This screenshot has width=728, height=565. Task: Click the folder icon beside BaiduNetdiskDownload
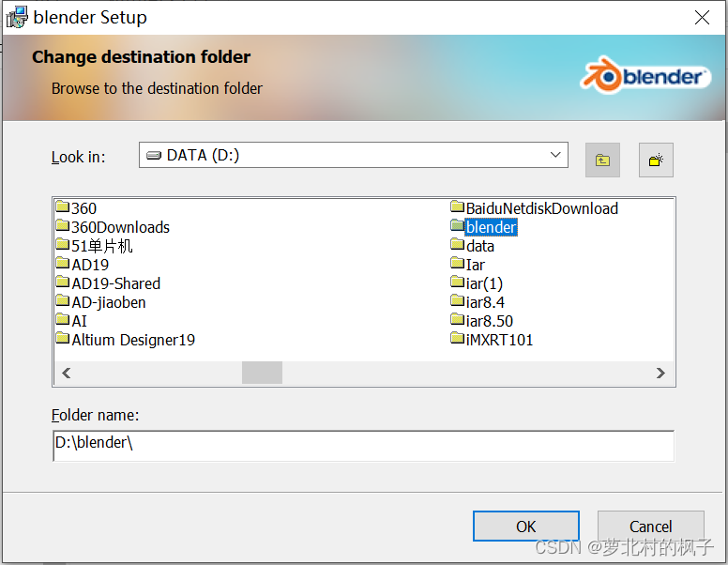457,206
